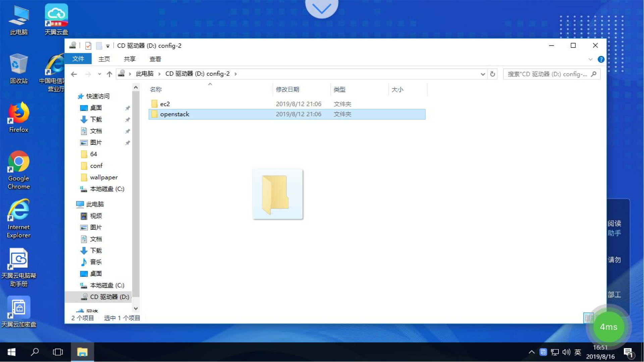Open the ec2 folder
644x362 pixels.
pos(165,104)
